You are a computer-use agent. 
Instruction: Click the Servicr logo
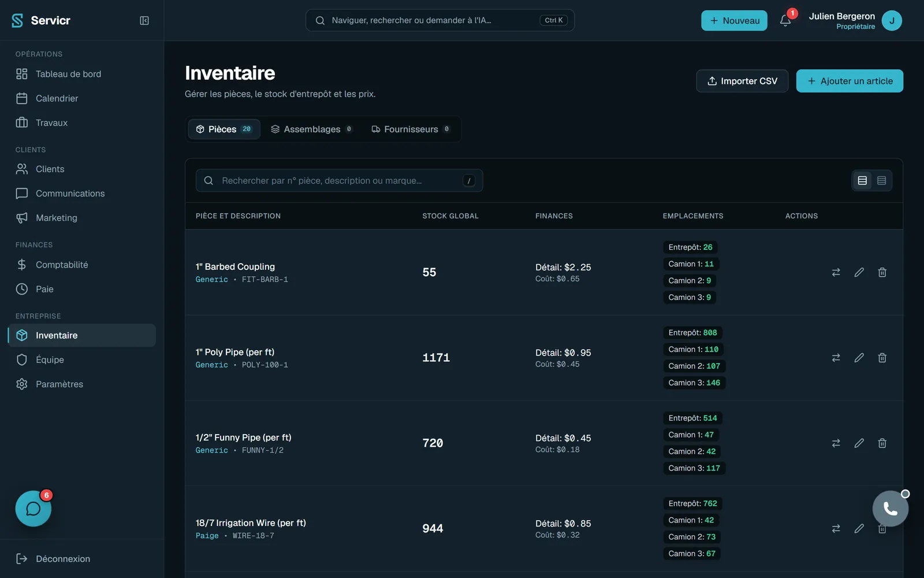41,20
